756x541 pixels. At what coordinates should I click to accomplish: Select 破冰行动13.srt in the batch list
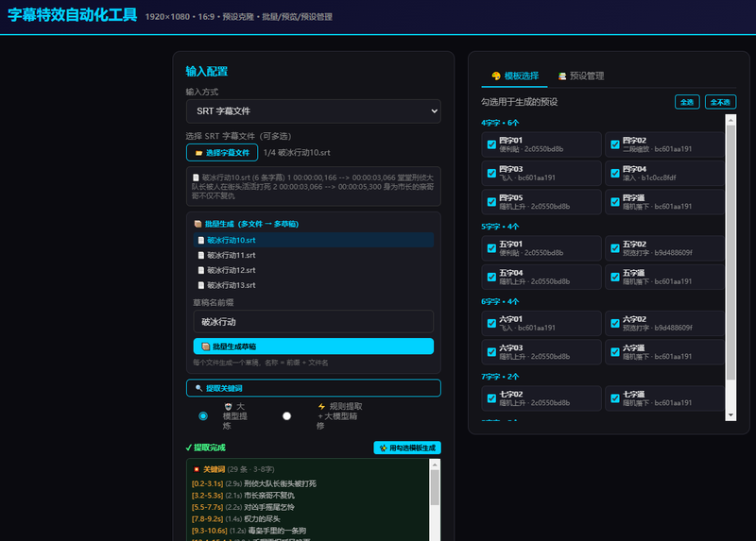[314, 285]
